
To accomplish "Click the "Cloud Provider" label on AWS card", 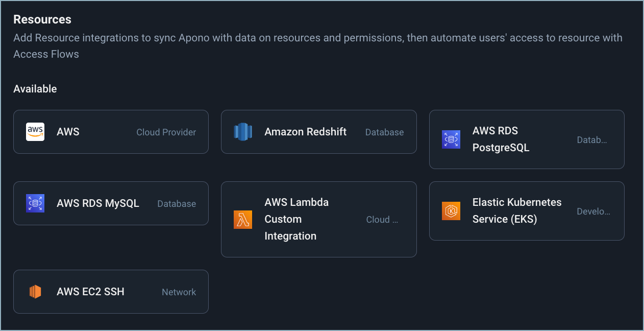I will coord(166,132).
